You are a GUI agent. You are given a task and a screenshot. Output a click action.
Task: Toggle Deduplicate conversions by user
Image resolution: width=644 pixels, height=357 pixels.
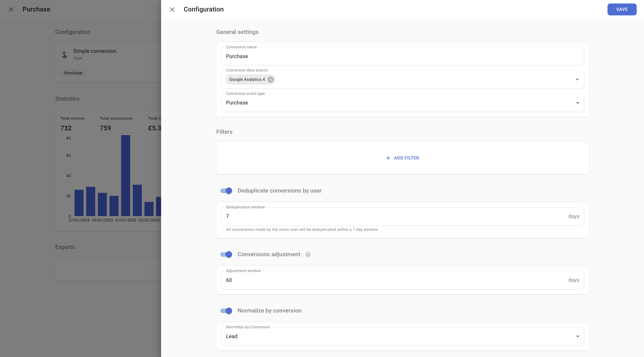coord(226,191)
